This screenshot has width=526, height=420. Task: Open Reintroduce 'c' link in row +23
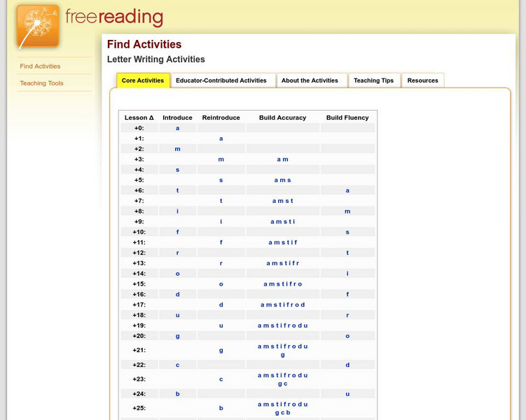click(x=221, y=379)
